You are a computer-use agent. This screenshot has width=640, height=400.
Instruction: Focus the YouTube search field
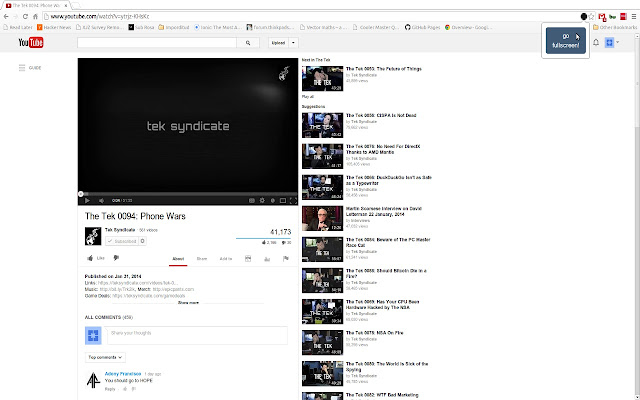click(157, 43)
